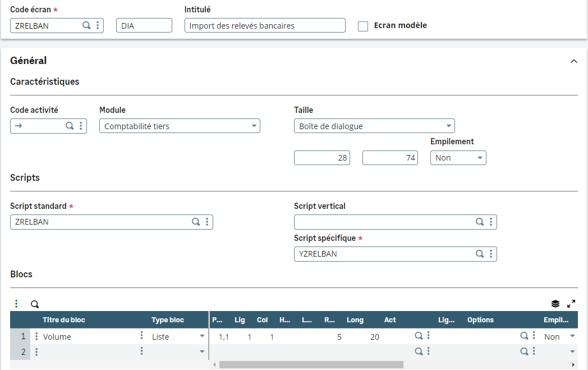Click the Code activité lookup magnifier
The width and height of the screenshot is (588, 370).
pyautogui.click(x=70, y=126)
